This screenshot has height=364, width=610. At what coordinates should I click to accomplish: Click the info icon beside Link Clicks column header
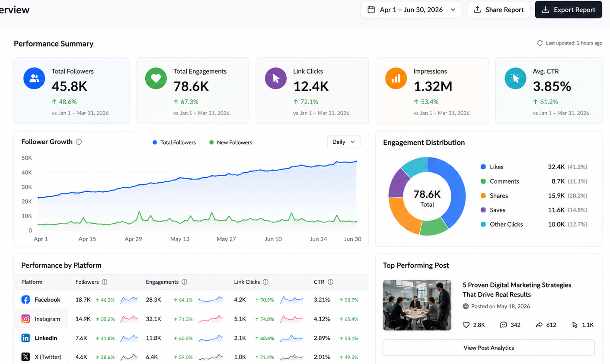[x=266, y=282]
